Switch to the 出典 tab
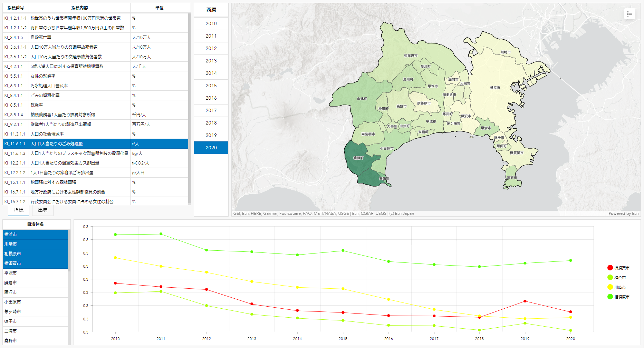 click(x=43, y=210)
